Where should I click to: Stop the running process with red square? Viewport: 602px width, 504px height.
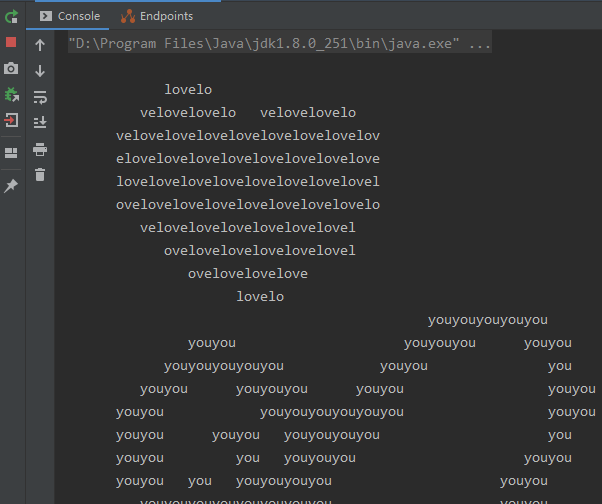11,42
